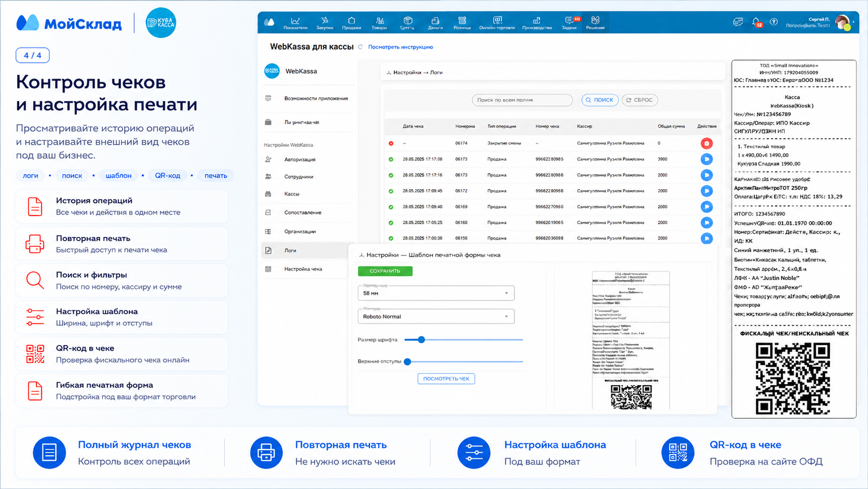868x489 pixels.
Task: Click the WebKassa logo in the sidebar
Action: (272, 71)
